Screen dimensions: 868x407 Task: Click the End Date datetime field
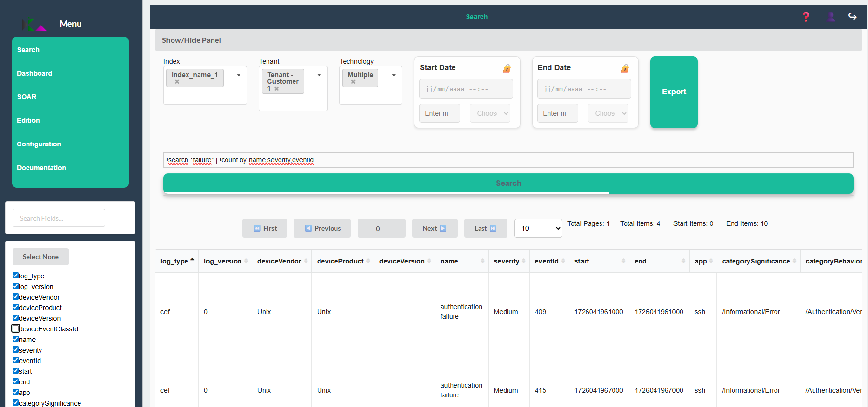pos(584,89)
